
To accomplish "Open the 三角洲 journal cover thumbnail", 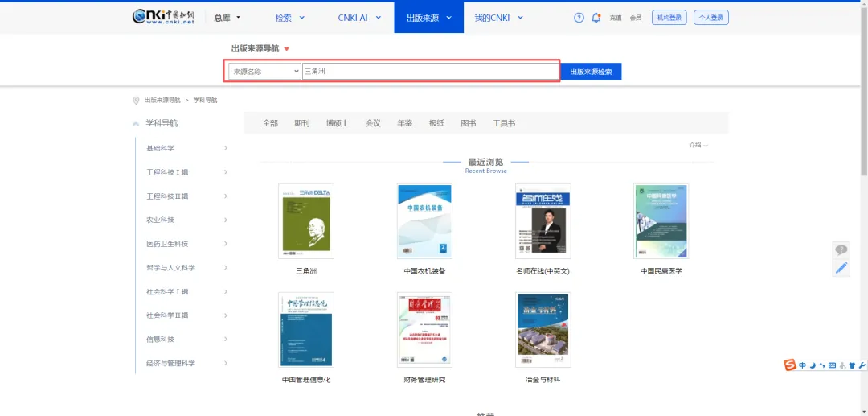I will pos(306,221).
